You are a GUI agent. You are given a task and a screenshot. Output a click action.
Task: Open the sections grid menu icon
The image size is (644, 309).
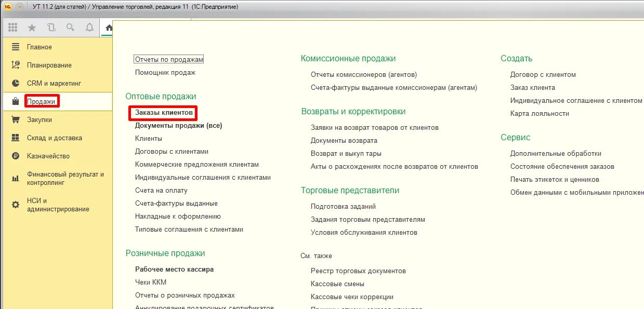click(x=13, y=28)
